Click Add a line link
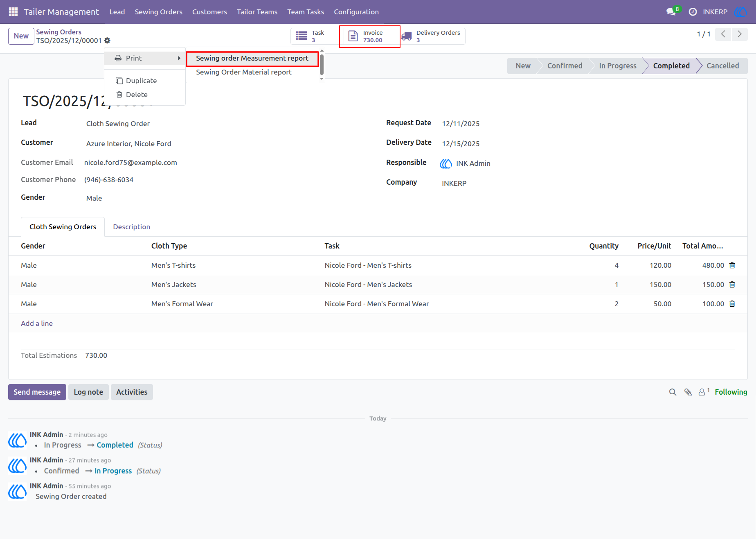Screen dimensions: 756x540 tap(37, 323)
